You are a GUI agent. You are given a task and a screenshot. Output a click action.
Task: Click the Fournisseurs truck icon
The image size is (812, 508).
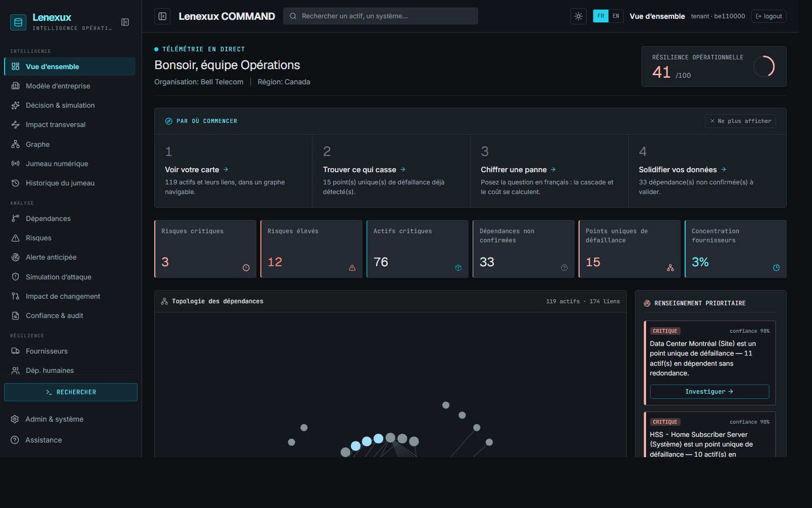pos(16,351)
